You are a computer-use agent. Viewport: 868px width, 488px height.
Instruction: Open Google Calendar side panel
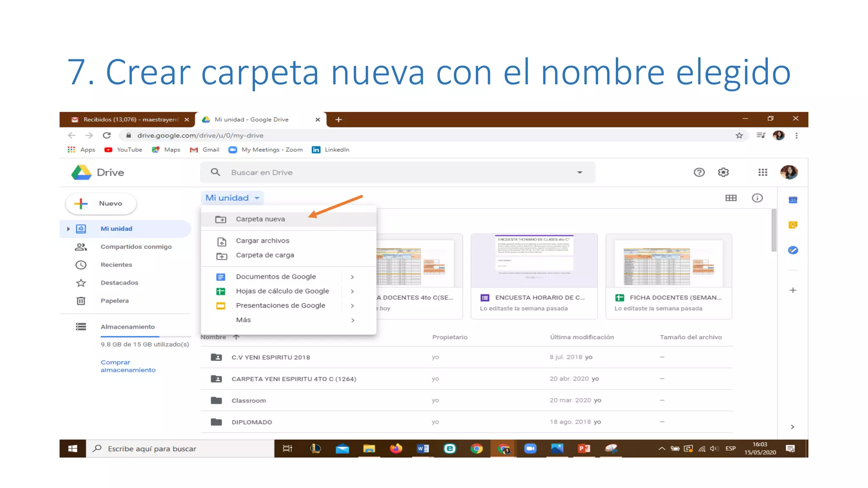793,200
